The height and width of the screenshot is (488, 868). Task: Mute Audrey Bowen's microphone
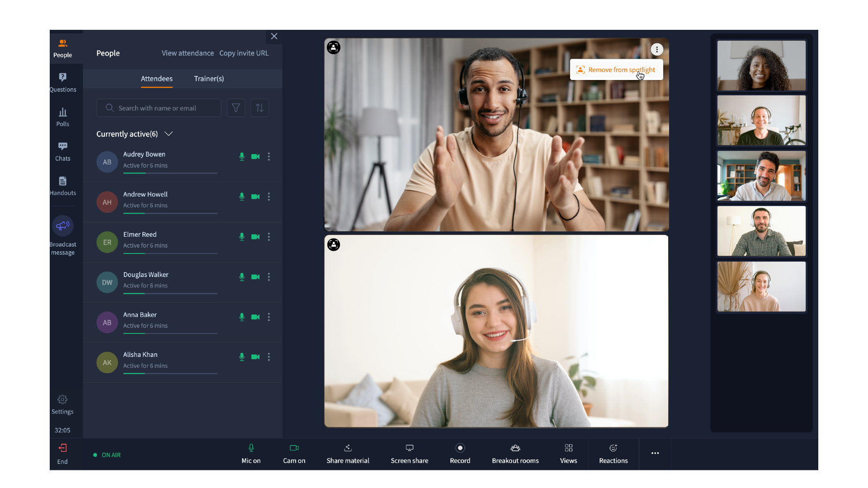(242, 157)
